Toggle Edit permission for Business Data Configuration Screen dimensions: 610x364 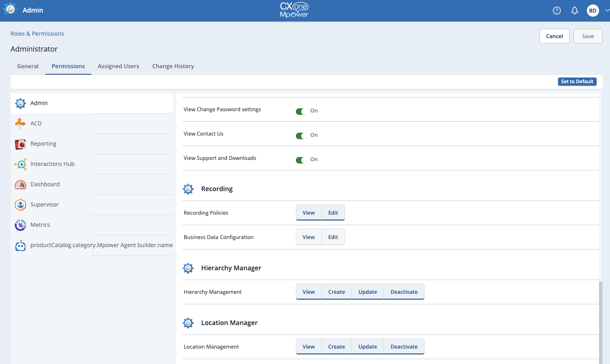coord(333,237)
